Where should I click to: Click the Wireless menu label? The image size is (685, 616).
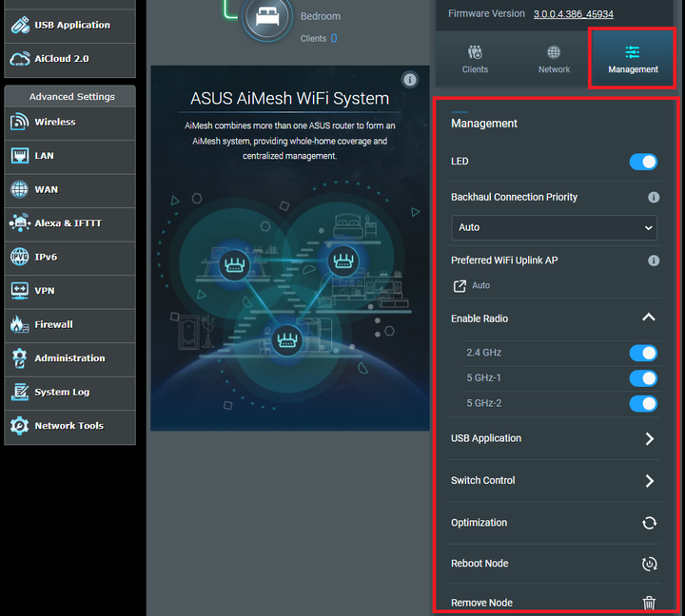(55, 122)
